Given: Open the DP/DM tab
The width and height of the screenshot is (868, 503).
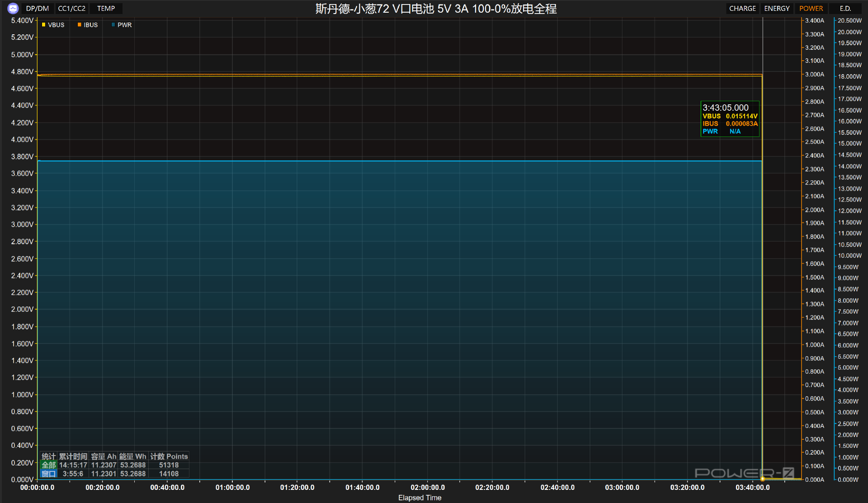Looking at the screenshot, I should point(38,9).
